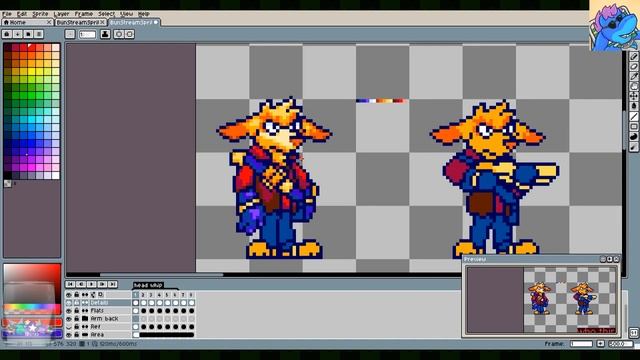
Task: Hide the Area layer
Action: pyautogui.click(x=69, y=335)
